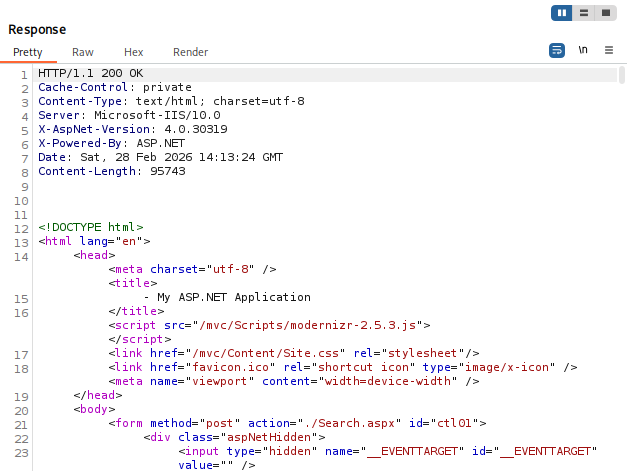The image size is (627, 471).
Task: Select the Pretty tab
Action: click(x=28, y=52)
